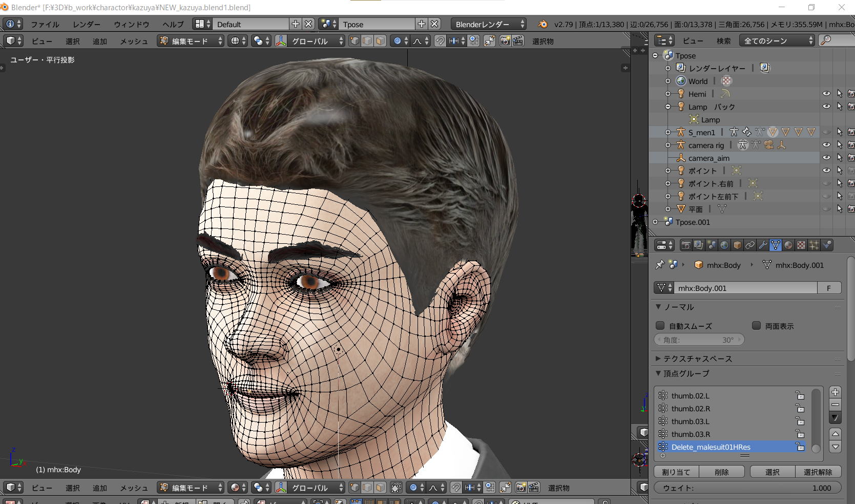Screen dimensions: 855x504
Task: Click the 割り当て assign button
Action: pyautogui.click(x=676, y=472)
